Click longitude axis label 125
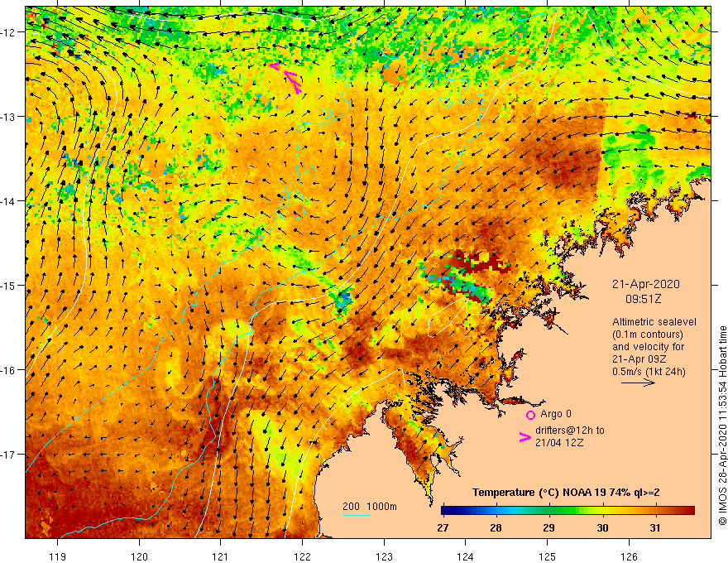This screenshot has height=563, width=728. (547, 556)
